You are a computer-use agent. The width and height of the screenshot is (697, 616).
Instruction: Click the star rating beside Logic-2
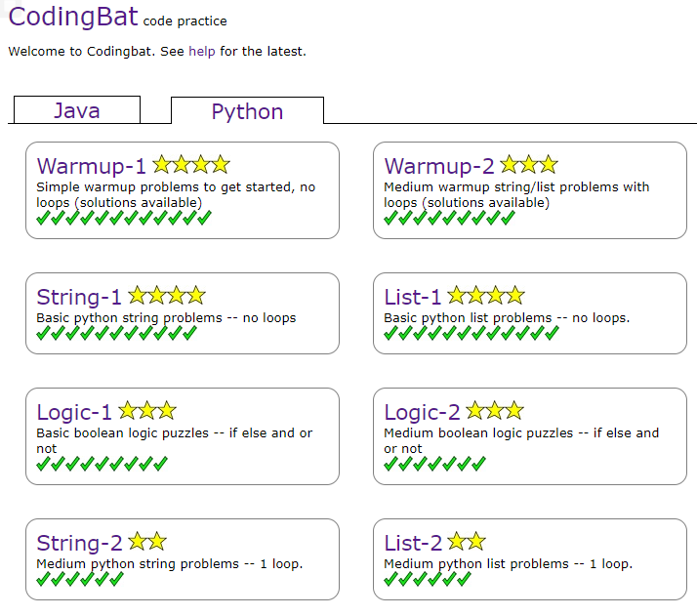point(494,411)
